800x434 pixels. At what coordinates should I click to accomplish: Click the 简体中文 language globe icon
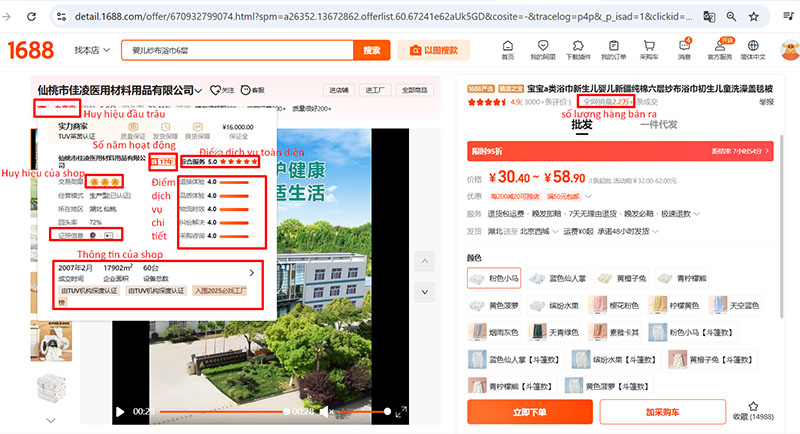[x=755, y=46]
